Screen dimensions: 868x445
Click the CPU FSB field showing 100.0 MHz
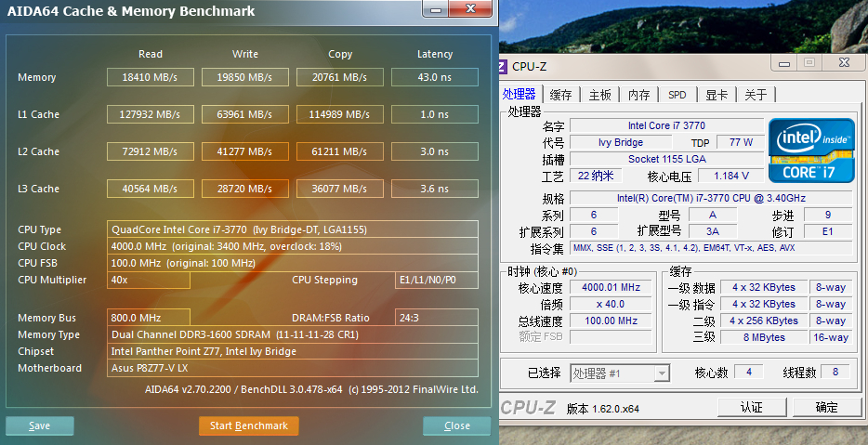click(293, 263)
